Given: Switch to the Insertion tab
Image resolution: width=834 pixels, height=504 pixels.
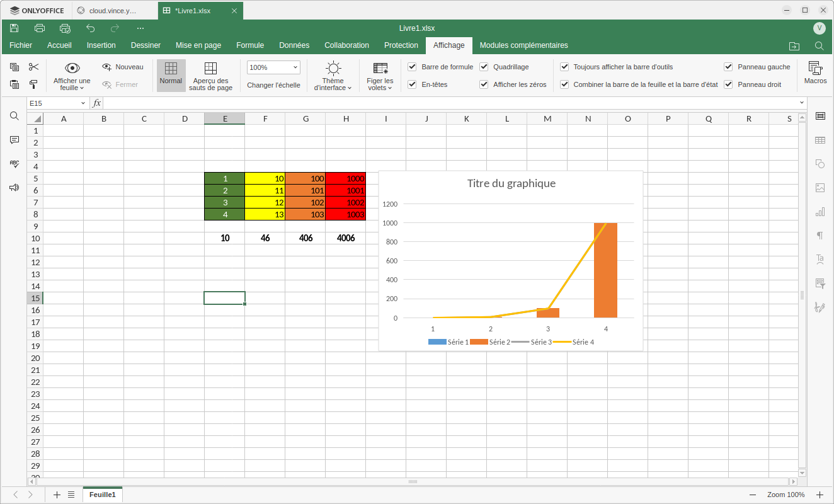Looking at the screenshot, I should [101, 45].
